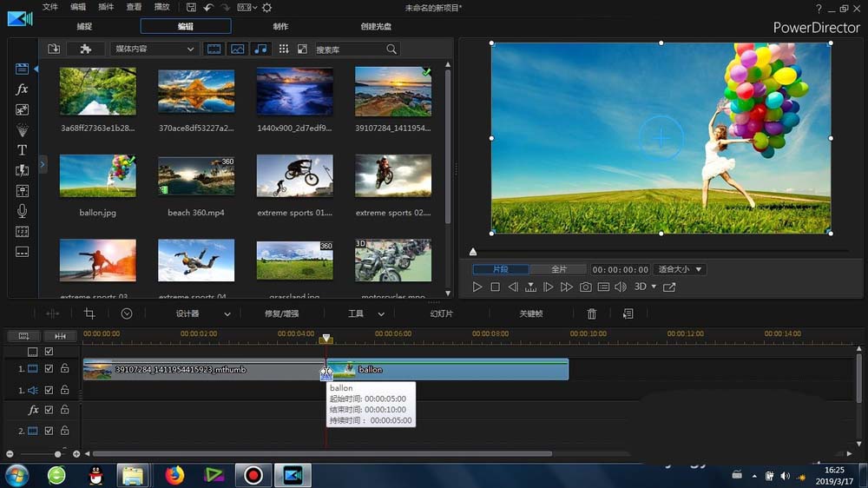Lock the track 1 audio track
The height and width of the screenshot is (488, 868).
pyautogui.click(x=64, y=391)
